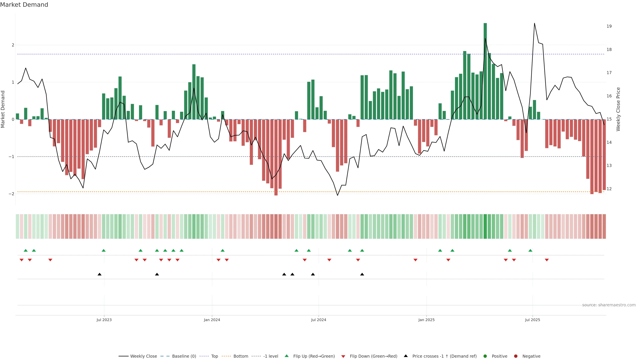Click the source: sharemaestro.com text
644x362 pixels.
[x=609, y=305]
